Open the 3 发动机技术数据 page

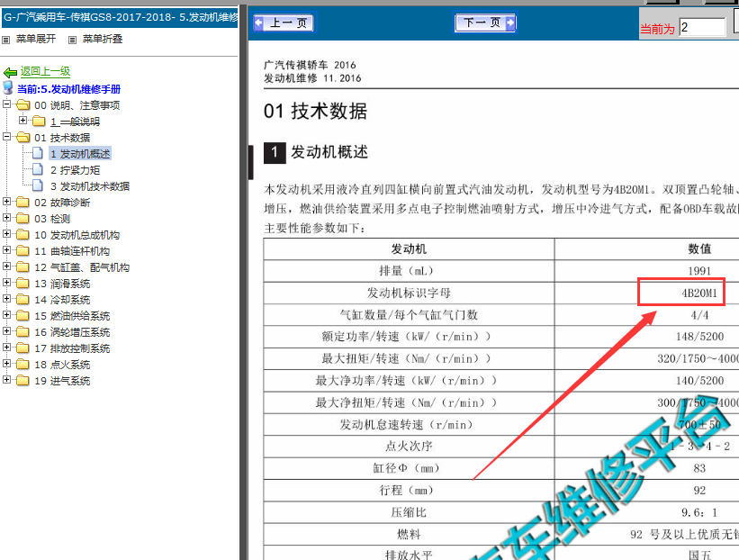coord(90,186)
